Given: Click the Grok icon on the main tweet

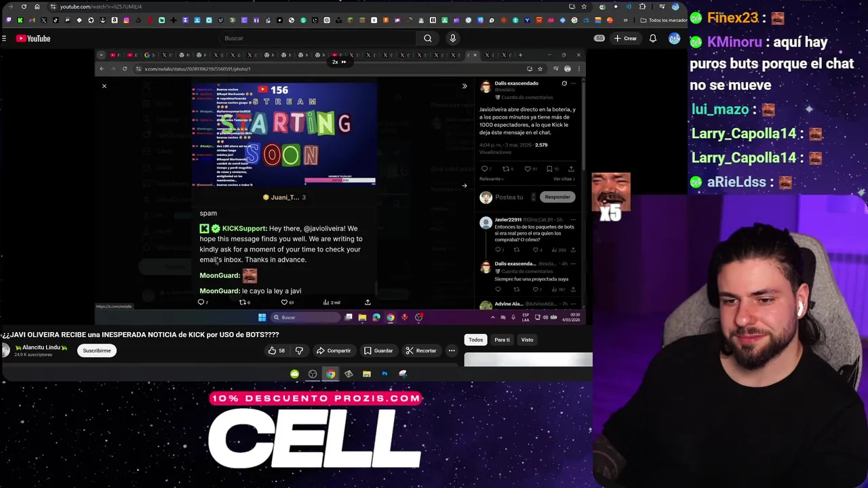Looking at the screenshot, I should pyautogui.click(x=564, y=83).
